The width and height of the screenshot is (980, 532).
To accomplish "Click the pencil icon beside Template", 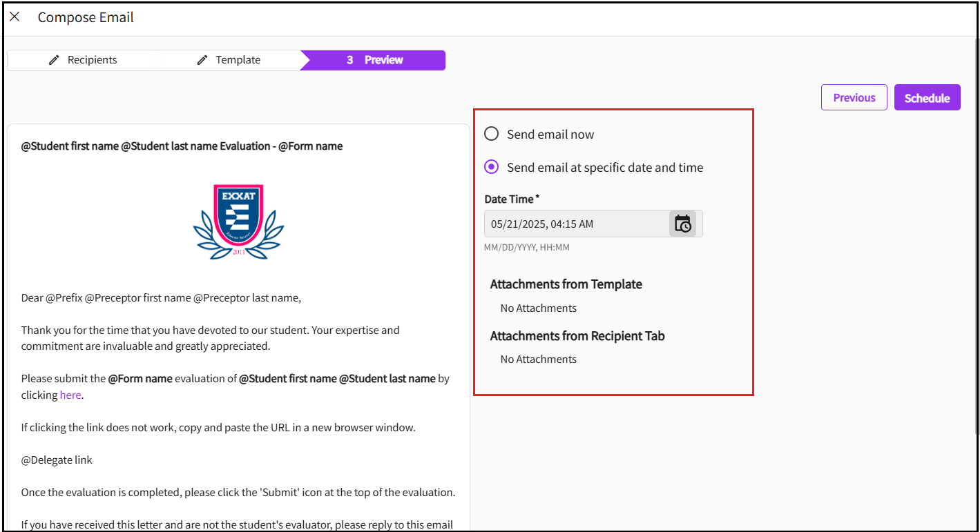I will pyautogui.click(x=202, y=60).
